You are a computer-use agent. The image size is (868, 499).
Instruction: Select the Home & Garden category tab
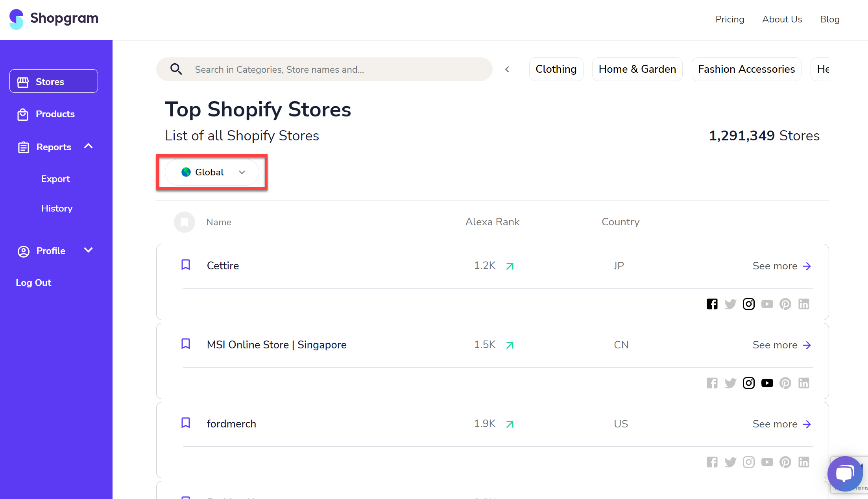[x=637, y=69]
